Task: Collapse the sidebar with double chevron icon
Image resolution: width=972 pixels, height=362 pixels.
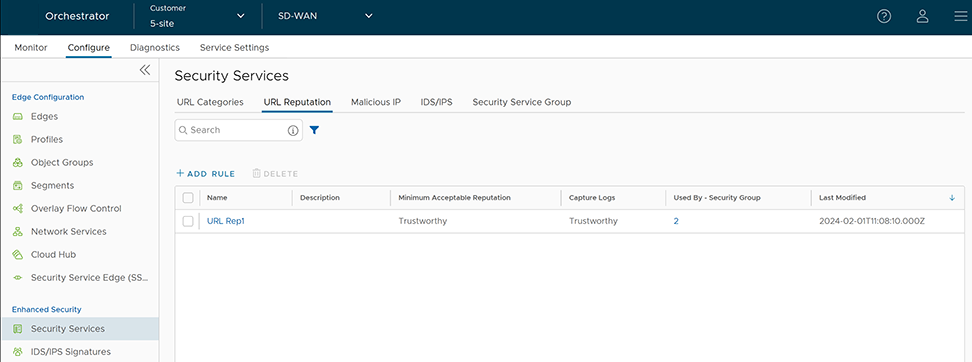Action: click(x=144, y=70)
